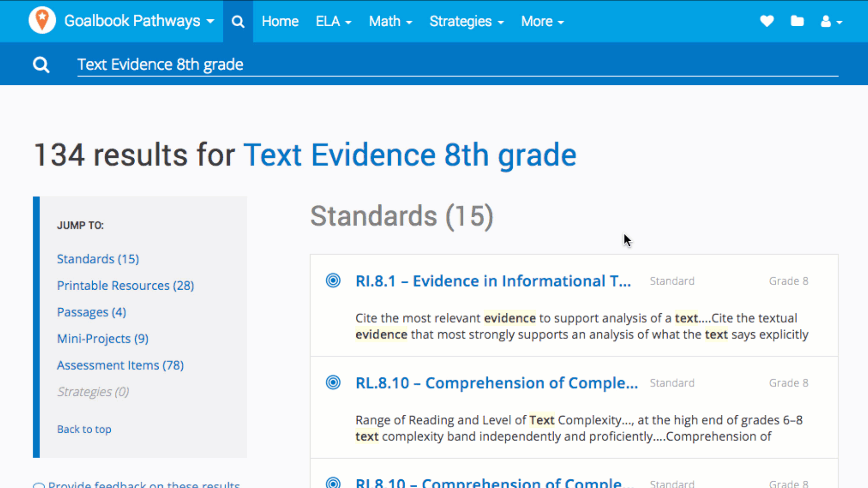
Task: Open the folder icon in the navbar
Action: point(797,21)
